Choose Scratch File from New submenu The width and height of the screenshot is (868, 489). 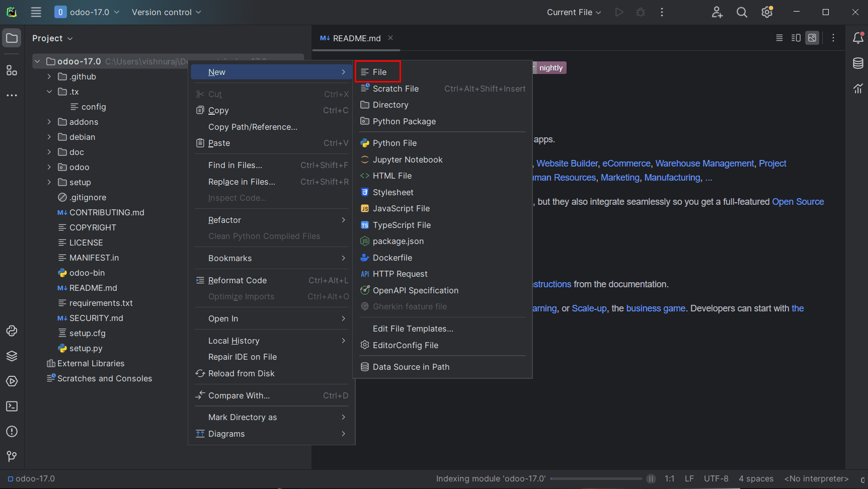[x=443, y=89]
